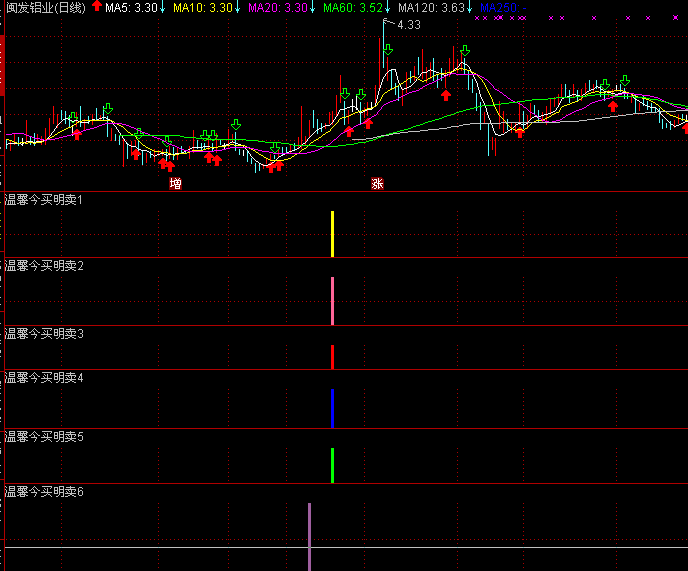The height and width of the screenshot is (571, 688).
Task: Click the yellow signal bar in indicator 1
Action: point(333,234)
